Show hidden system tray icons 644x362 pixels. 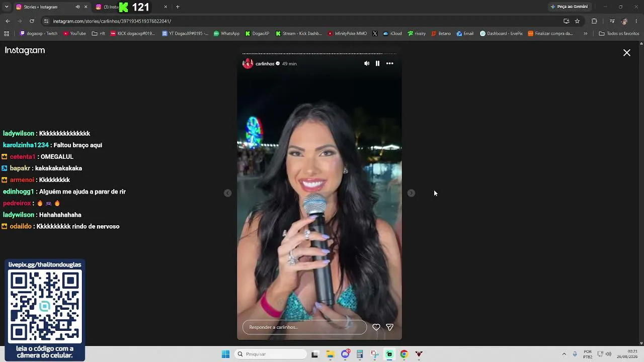click(x=564, y=354)
